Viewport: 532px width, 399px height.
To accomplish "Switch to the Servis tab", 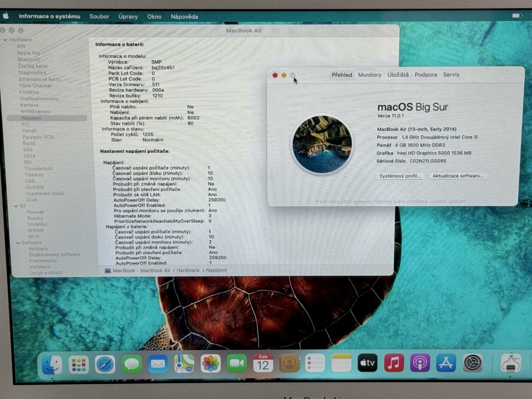I will pyautogui.click(x=451, y=75).
